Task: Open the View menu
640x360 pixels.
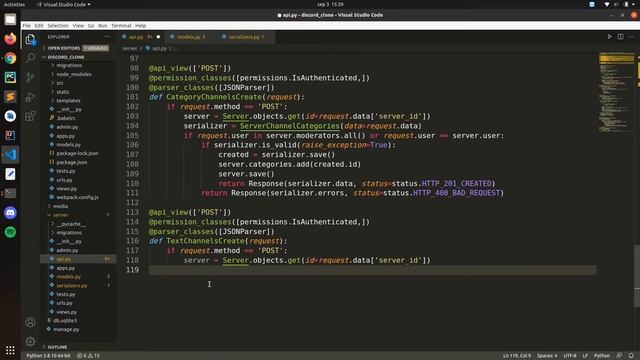Action: pyautogui.click(x=78, y=25)
